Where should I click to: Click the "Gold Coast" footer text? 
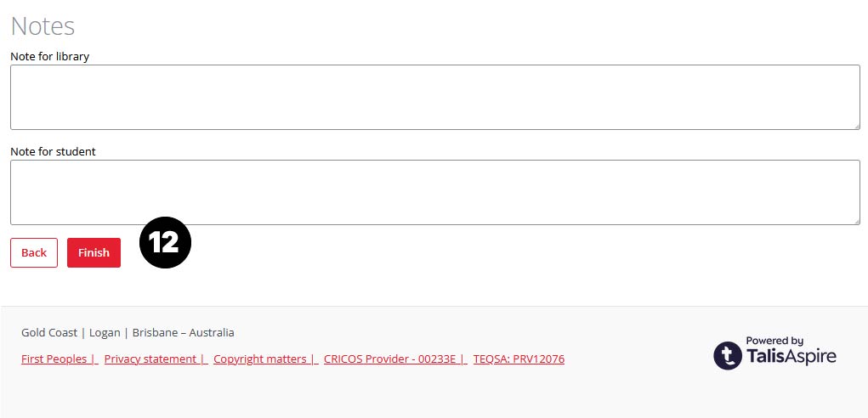(49, 332)
